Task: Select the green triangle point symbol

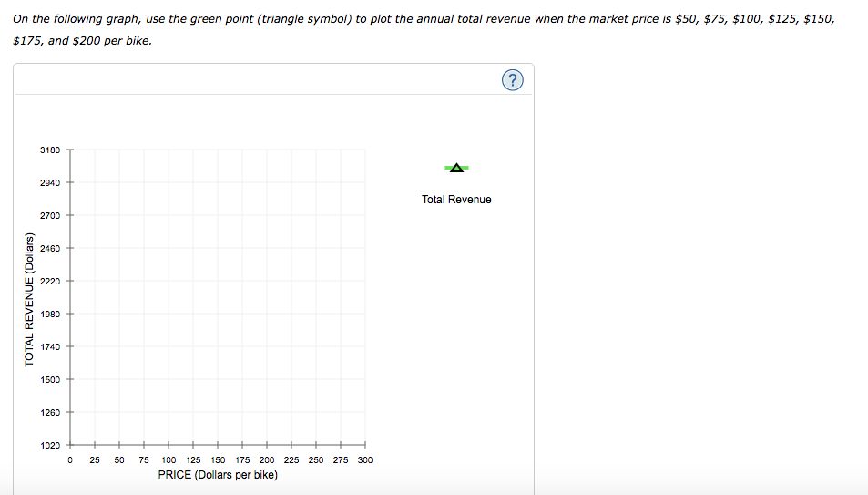Action: pyautogui.click(x=456, y=167)
